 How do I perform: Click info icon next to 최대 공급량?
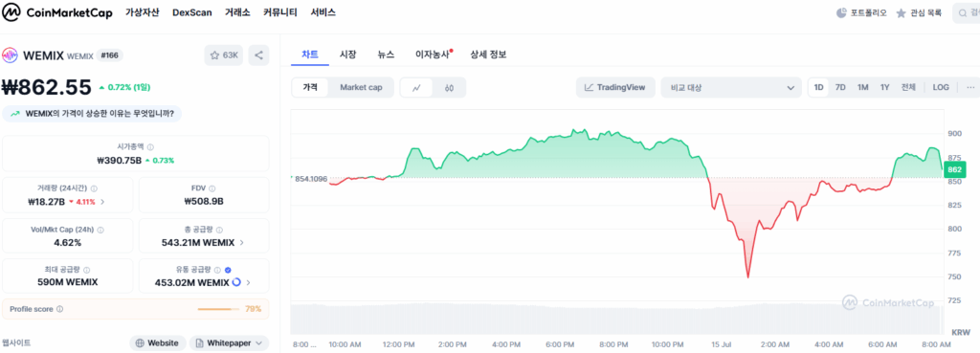[x=87, y=270]
